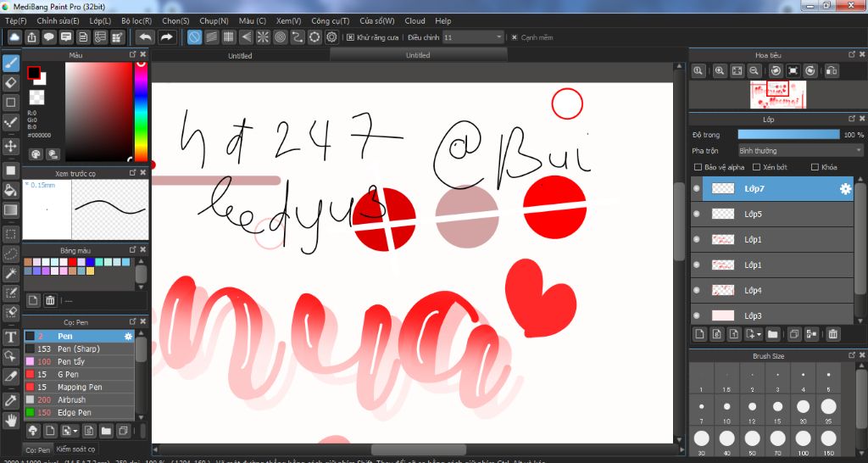Adjust the Độ trong opacity slider
This screenshot has height=463, width=868.
point(788,135)
